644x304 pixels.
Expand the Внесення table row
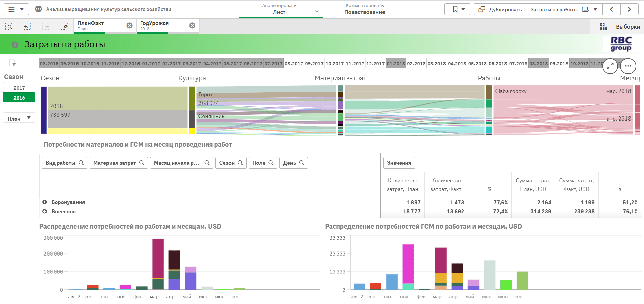[44, 211]
